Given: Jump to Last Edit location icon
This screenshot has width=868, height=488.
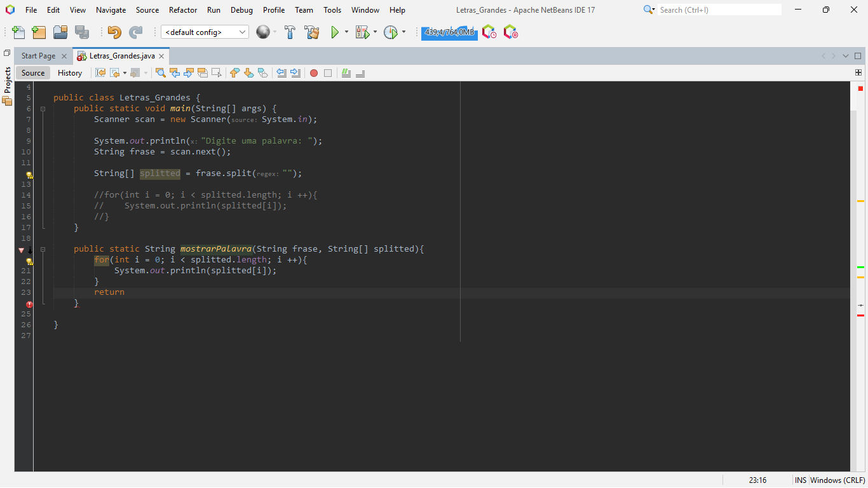Looking at the screenshot, I should coord(100,73).
